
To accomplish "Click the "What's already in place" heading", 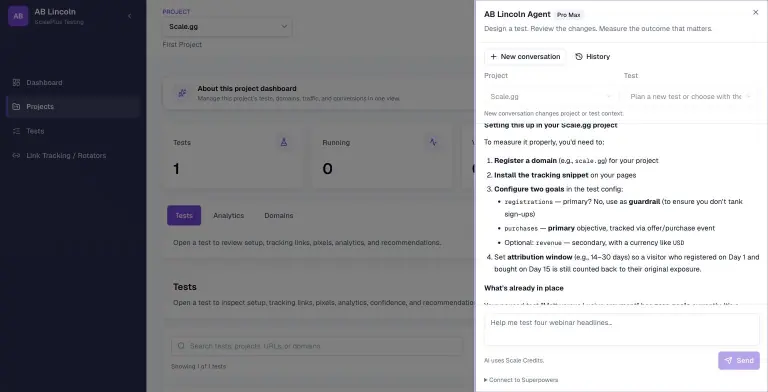I will click(x=524, y=288).
